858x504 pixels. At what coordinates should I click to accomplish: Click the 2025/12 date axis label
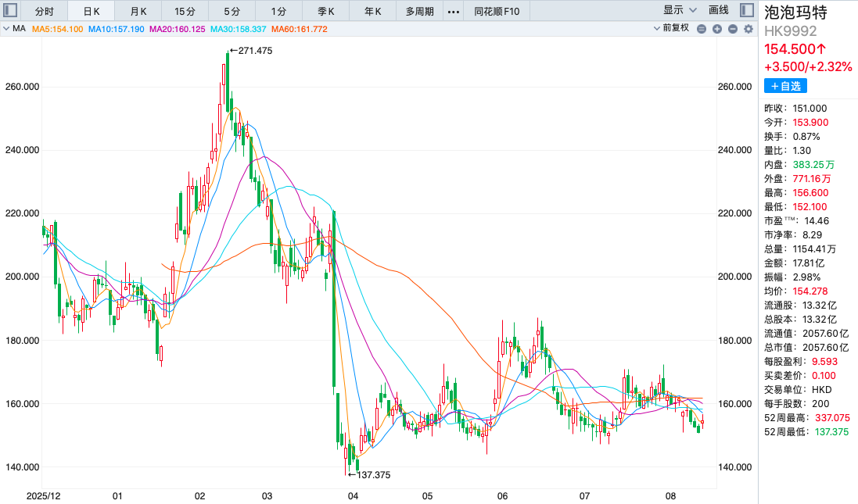(44, 496)
